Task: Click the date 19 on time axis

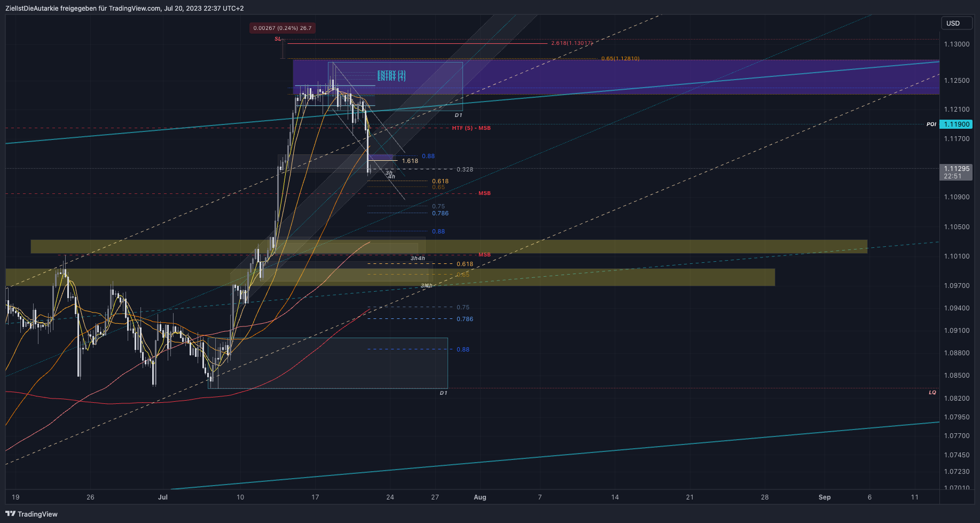Action: coord(15,497)
